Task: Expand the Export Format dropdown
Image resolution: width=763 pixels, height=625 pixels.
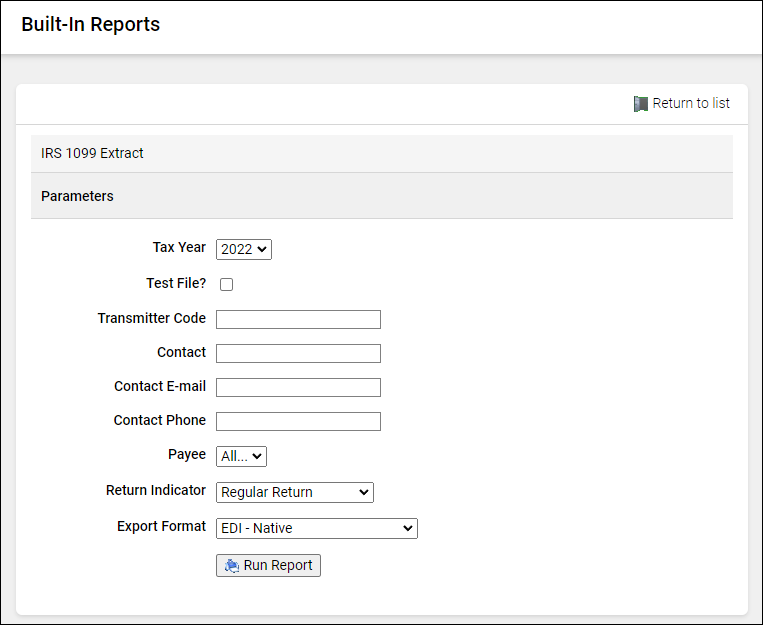Action: (316, 528)
